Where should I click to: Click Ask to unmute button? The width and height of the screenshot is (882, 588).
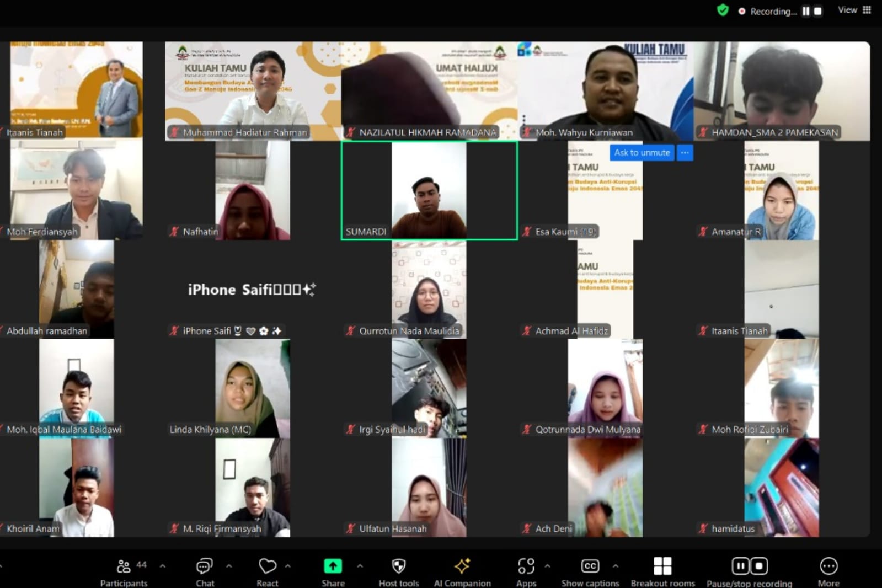pyautogui.click(x=642, y=153)
